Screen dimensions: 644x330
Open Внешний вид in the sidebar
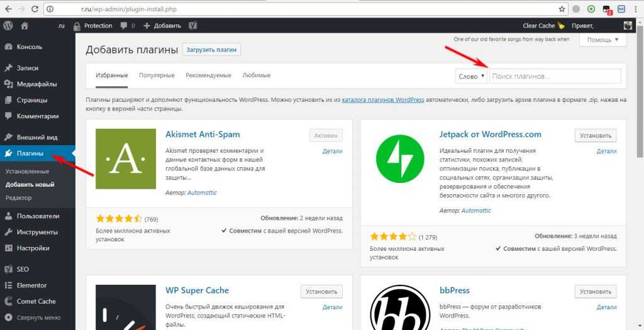[x=37, y=137]
